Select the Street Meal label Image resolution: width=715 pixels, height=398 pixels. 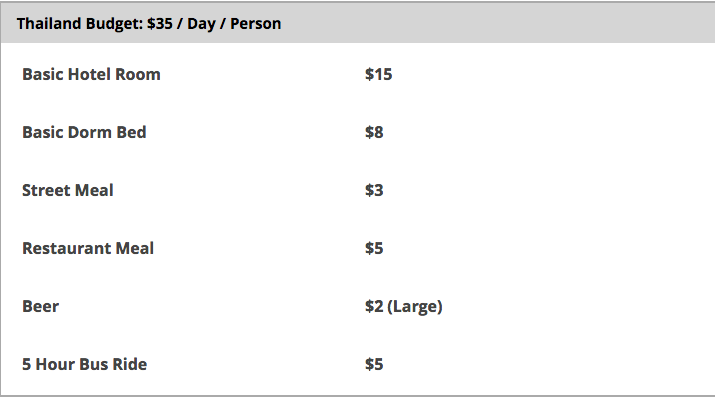[67, 190]
